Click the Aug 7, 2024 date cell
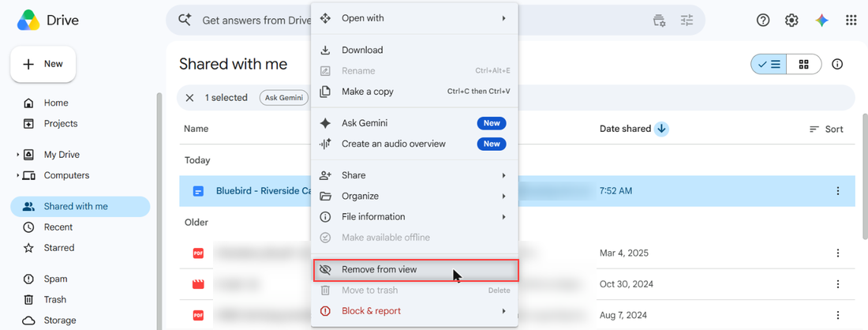The image size is (868, 330). tap(623, 315)
